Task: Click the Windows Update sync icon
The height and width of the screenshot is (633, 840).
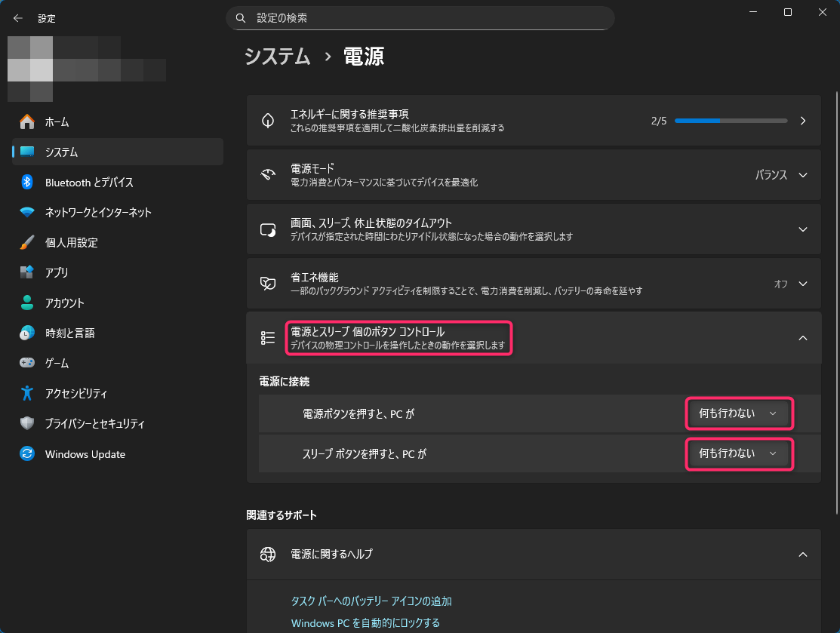Action: [27, 453]
